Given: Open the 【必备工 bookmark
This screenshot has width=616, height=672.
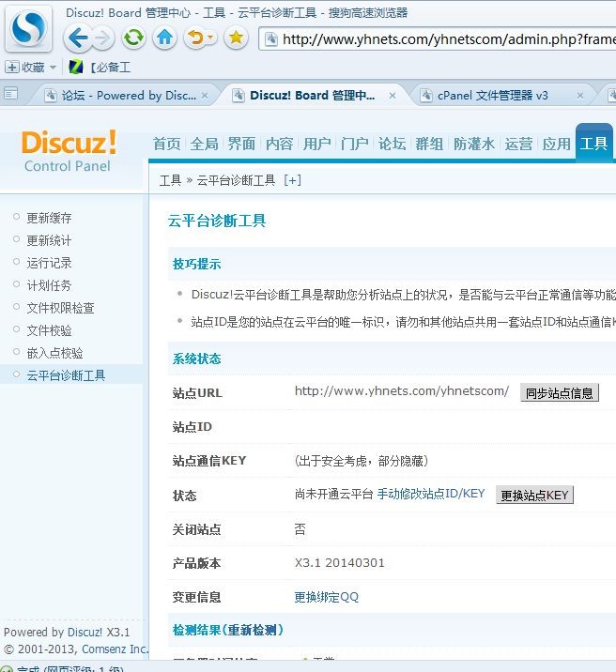Looking at the screenshot, I should (x=100, y=68).
